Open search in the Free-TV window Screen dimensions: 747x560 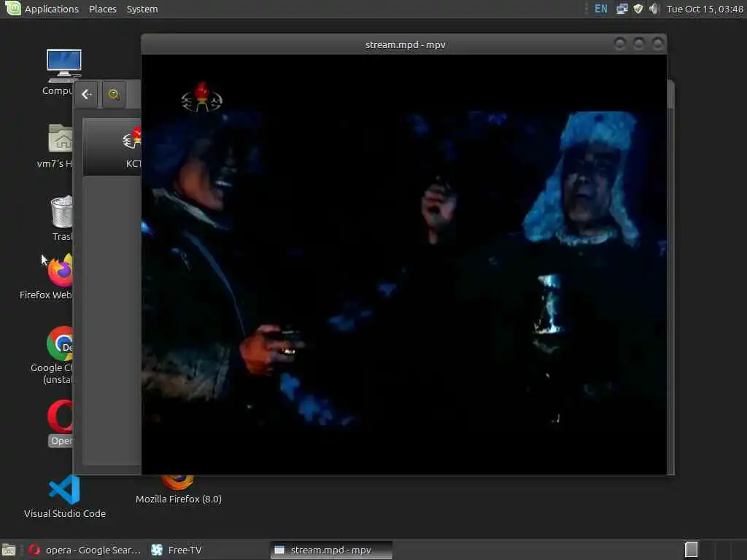113,94
